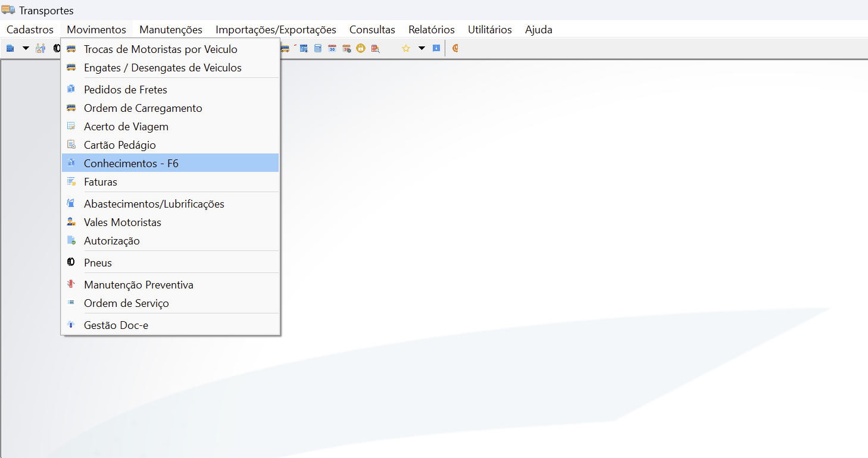Choose Ordem de Carregamento

[170, 108]
